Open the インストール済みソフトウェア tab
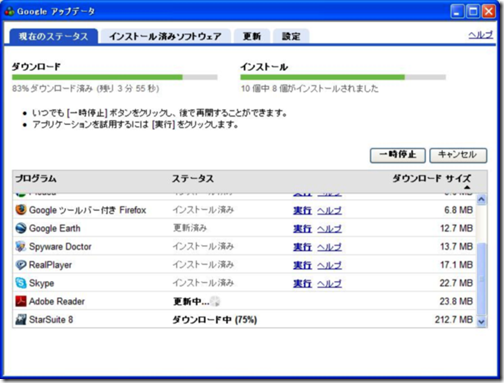This screenshot has width=504, height=383. pyautogui.click(x=165, y=36)
